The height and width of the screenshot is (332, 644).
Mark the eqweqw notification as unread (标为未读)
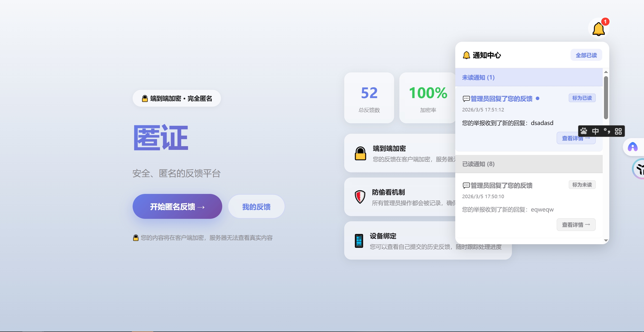(582, 185)
